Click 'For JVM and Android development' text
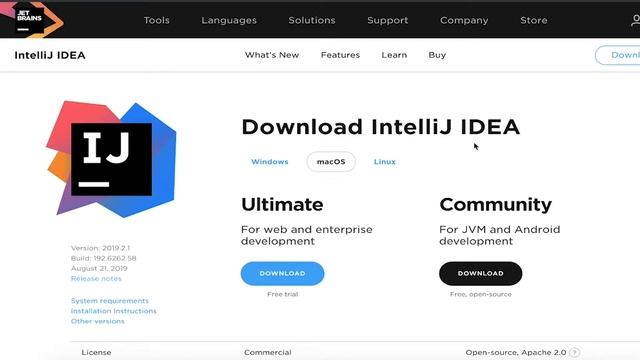The width and height of the screenshot is (640, 360). click(x=500, y=235)
